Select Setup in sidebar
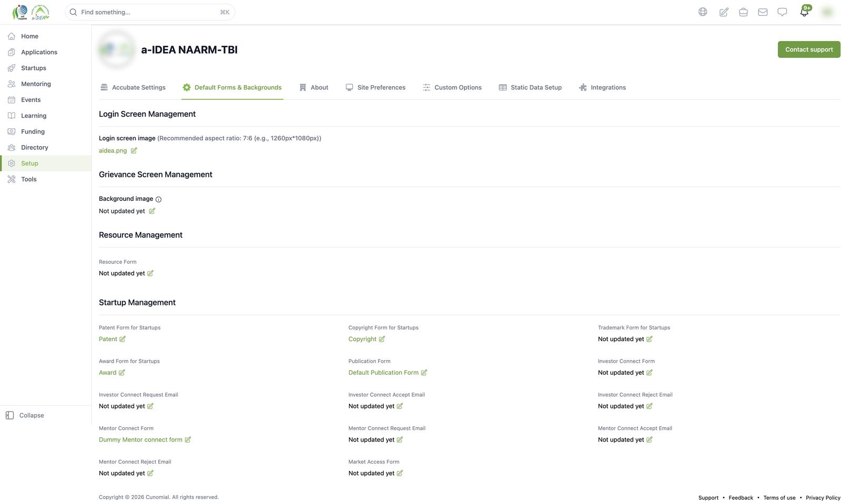Screen dimensions: 841x504 46,163
